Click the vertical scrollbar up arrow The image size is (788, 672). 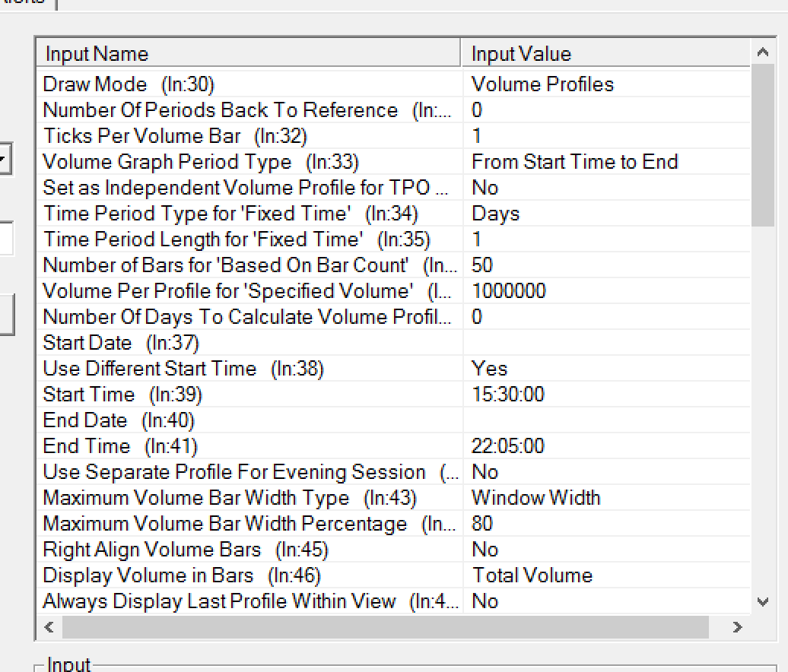click(x=763, y=53)
